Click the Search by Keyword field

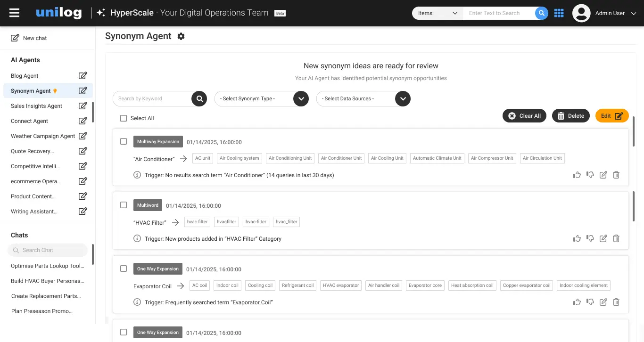[x=152, y=99]
